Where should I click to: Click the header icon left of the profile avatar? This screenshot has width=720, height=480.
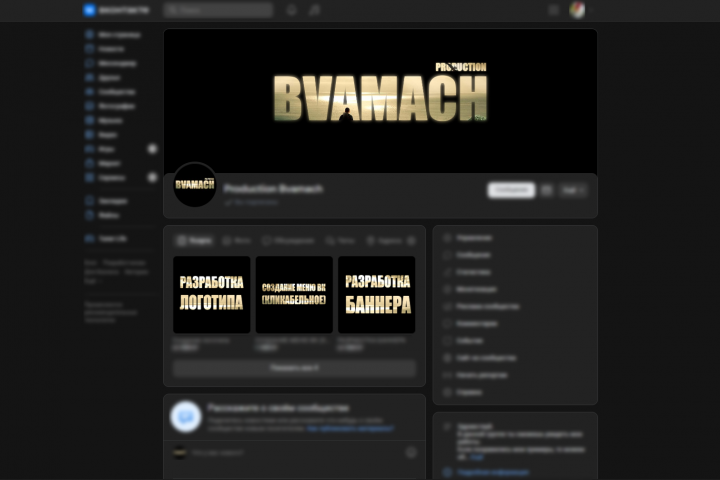click(553, 10)
